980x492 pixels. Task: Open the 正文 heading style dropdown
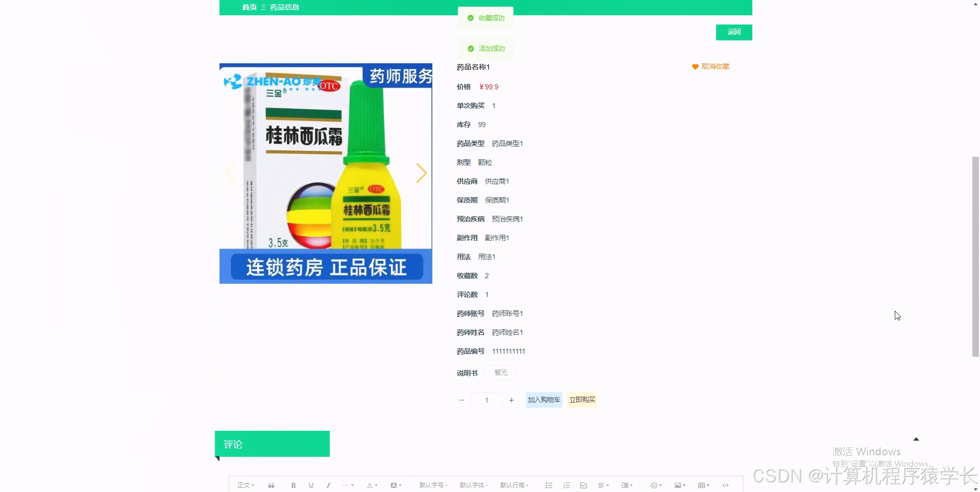tap(246, 485)
